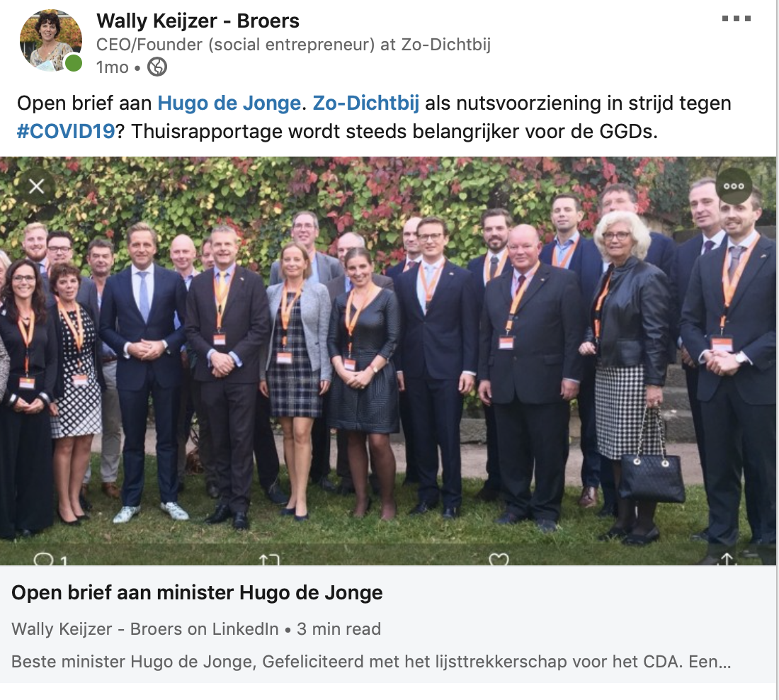Open the Wally Keijzer - Broers author name

[x=198, y=21]
